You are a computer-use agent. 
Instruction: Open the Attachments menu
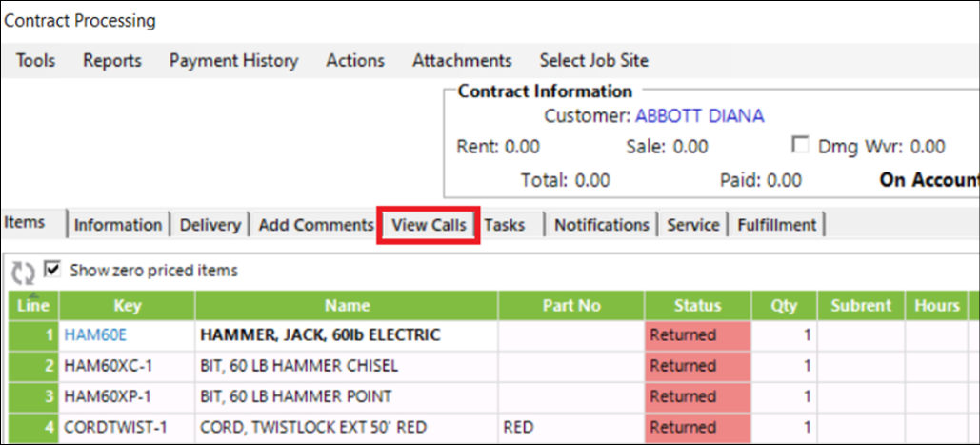[462, 60]
